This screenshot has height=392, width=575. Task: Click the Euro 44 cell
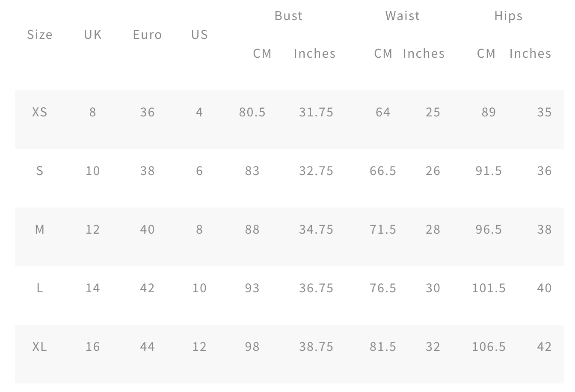[x=148, y=346]
